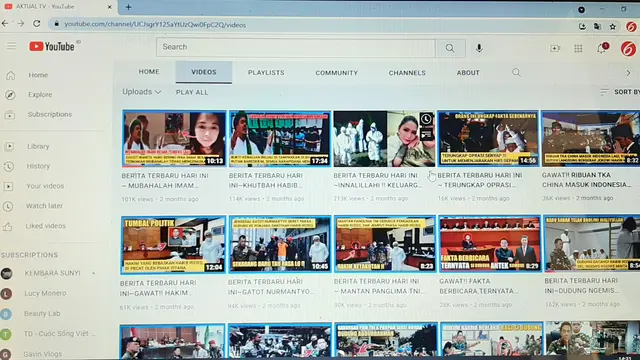Click the browser forward arrow
Viewport: 640px width, 360px height.
pyautogui.click(x=20, y=24)
